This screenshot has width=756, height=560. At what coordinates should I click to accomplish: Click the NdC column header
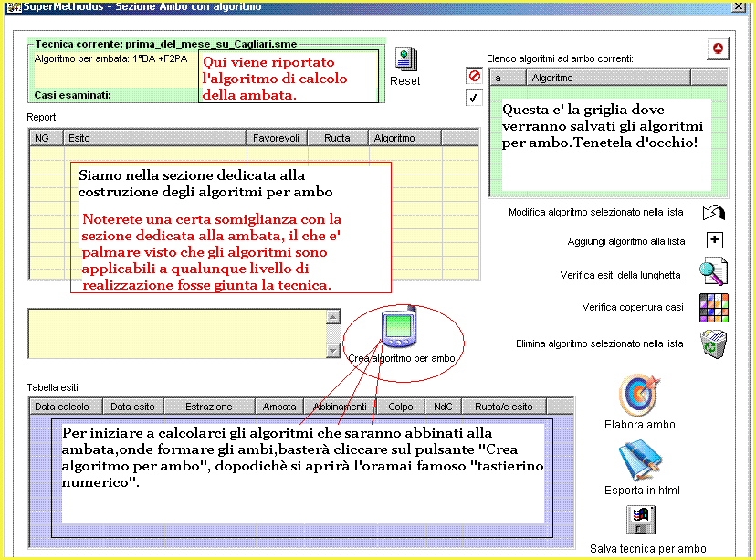443,407
